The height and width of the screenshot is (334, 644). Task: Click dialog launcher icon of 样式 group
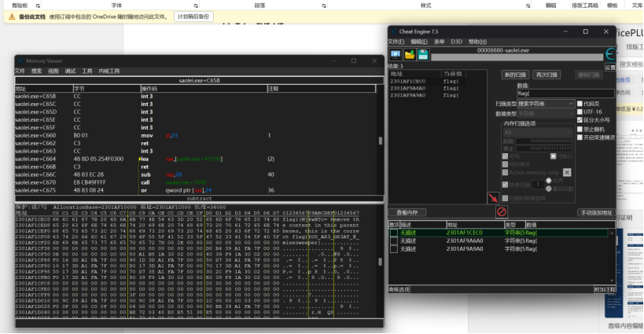tap(528, 6)
